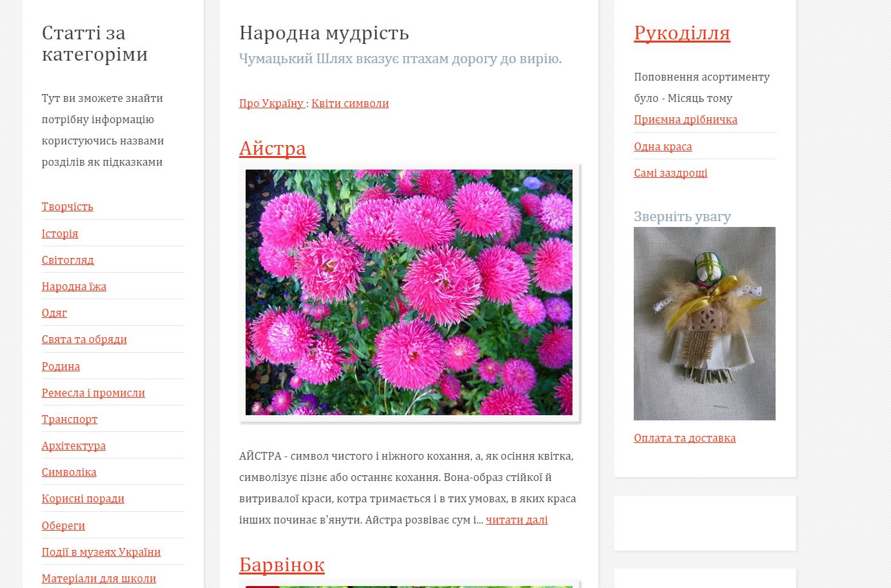This screenshot has height=588, width=891.
Task: Click the Приємна дрібничка link
Action: click(x=685, y=119)
